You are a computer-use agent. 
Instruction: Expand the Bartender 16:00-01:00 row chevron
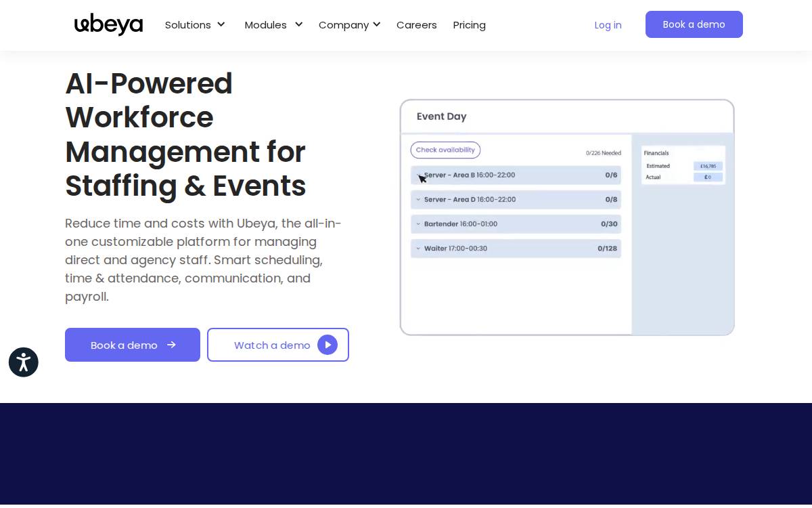pos(418,224)
